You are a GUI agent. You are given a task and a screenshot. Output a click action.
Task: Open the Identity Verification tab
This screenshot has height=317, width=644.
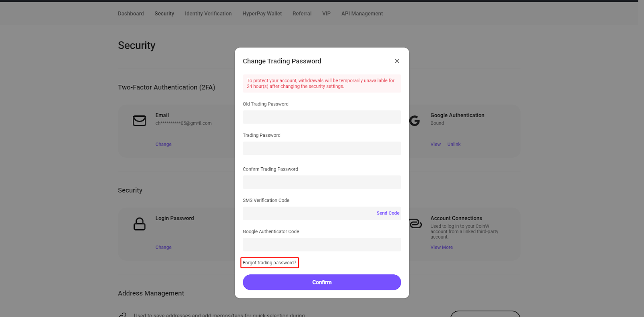tap(208, 13)
